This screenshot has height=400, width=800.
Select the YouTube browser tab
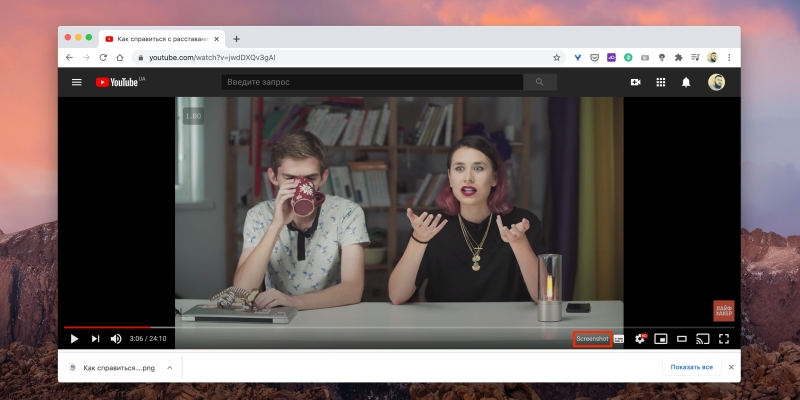click(x=162, y=39)
